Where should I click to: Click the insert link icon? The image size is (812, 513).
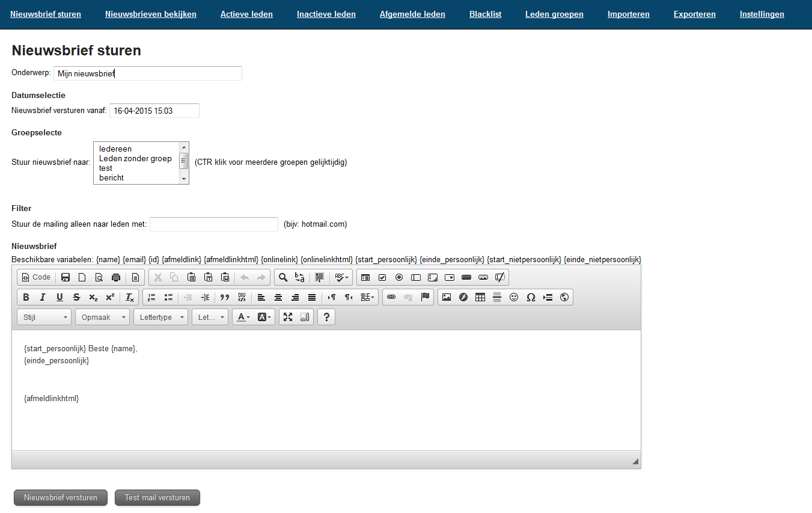[391, 297]
